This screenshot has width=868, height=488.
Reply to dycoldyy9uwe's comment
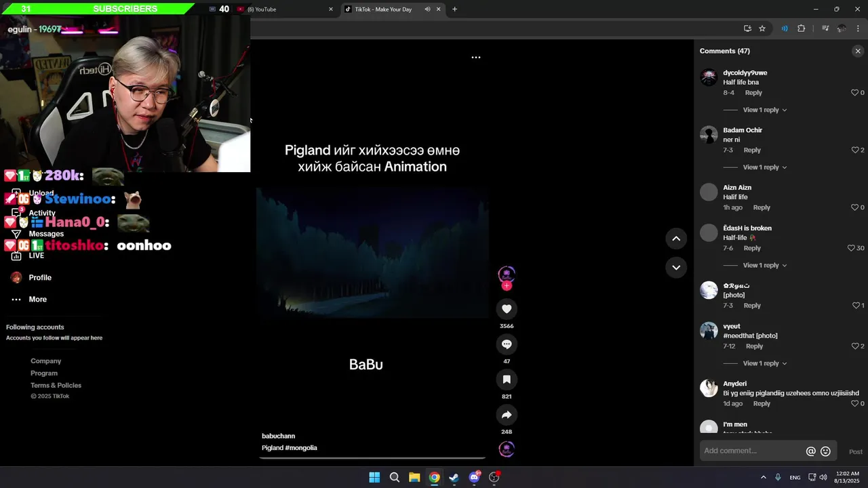pos(753,93)
